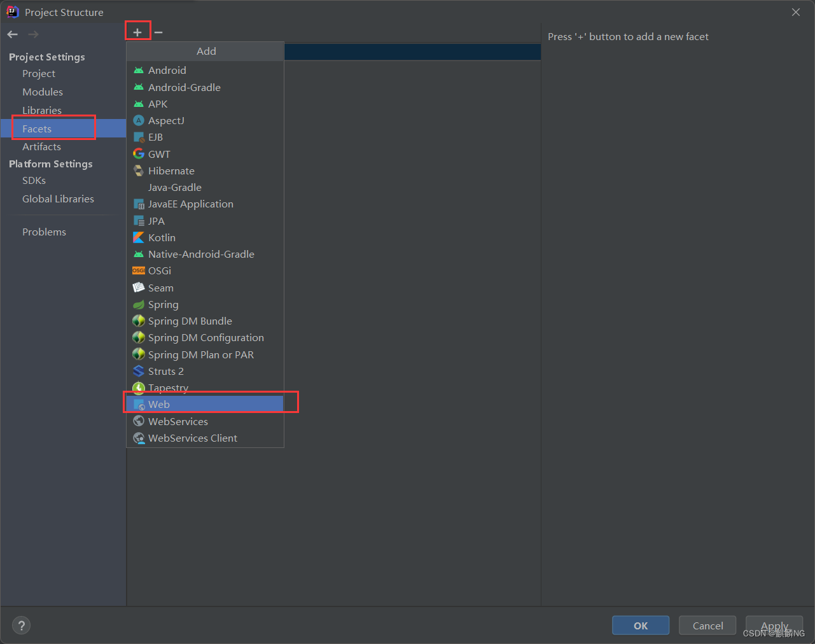This screenshot has width=815, height=644.
Task: Click the AspectJ icon
Action: [x=139, y=120]
